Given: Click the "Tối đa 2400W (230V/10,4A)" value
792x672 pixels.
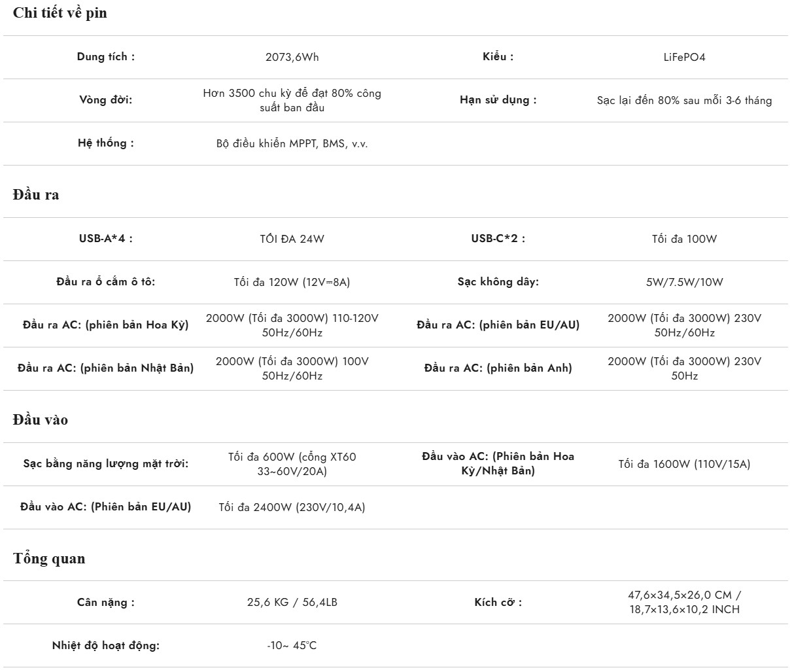Looking at the screenshot, I should click(292, 507).
